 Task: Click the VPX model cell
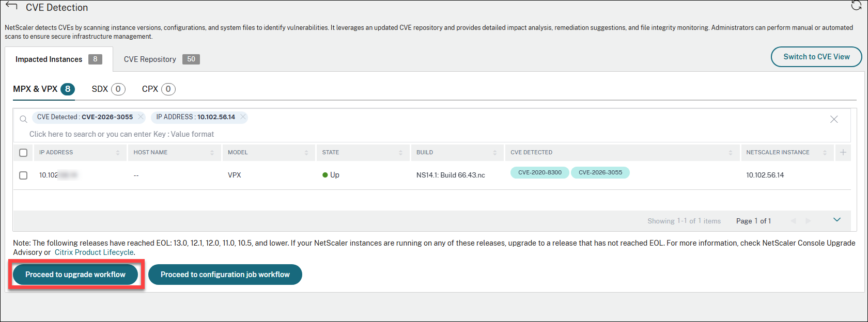235,175
